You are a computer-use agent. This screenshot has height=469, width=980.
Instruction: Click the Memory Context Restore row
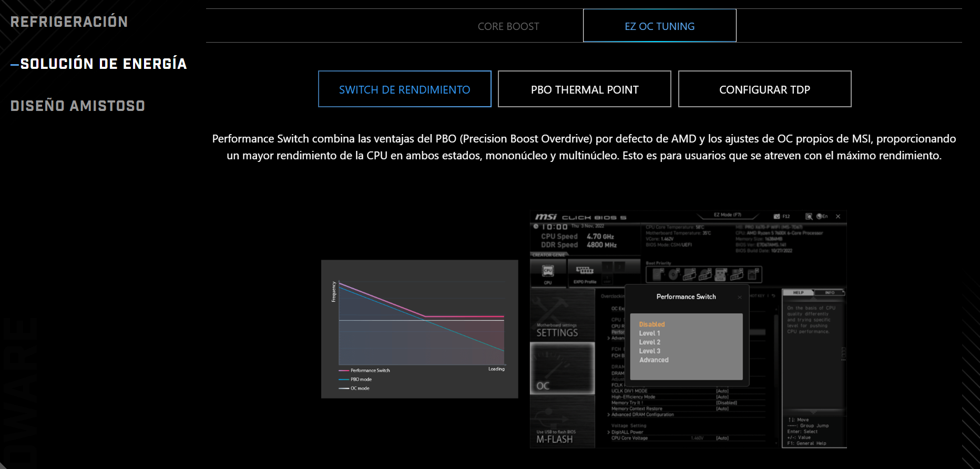pos(688,409)
